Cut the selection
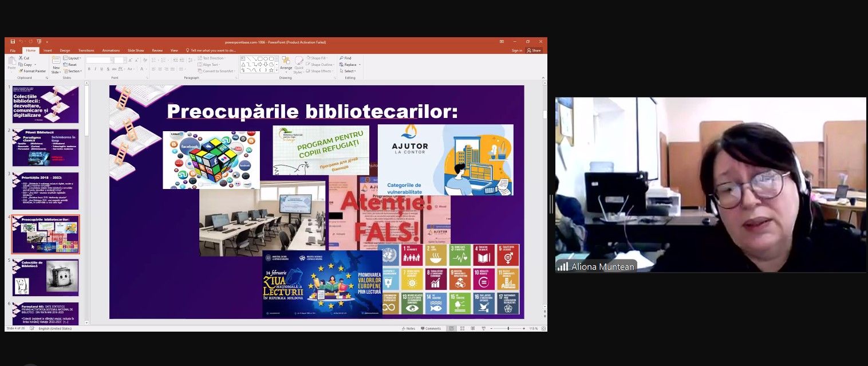Viewport: 868px width, 366px height. pyautogui.click(x=24, y=58)
